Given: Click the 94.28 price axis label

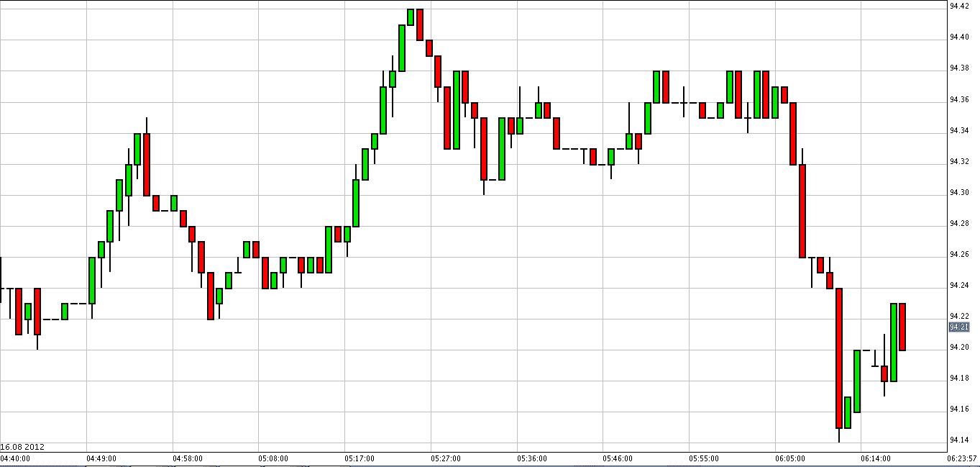Looking at the screenshot, I should coord(959,223).
